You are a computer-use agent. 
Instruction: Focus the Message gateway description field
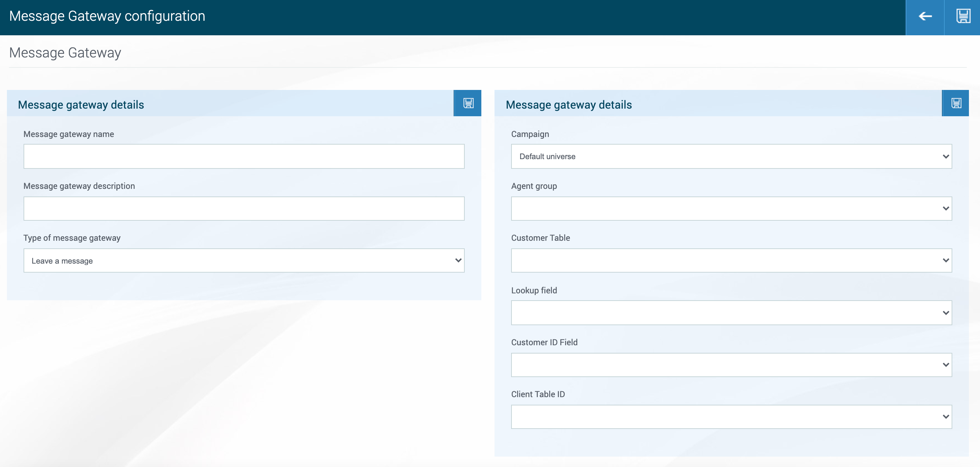point(244,208)
